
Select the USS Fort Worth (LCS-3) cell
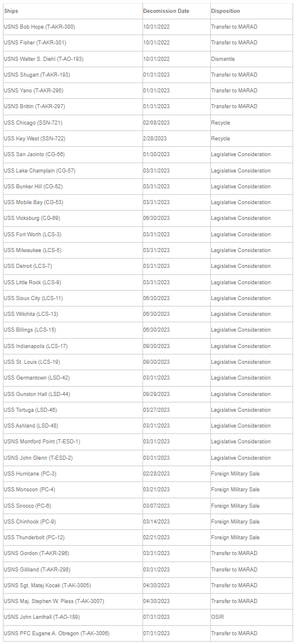(72, 235)
